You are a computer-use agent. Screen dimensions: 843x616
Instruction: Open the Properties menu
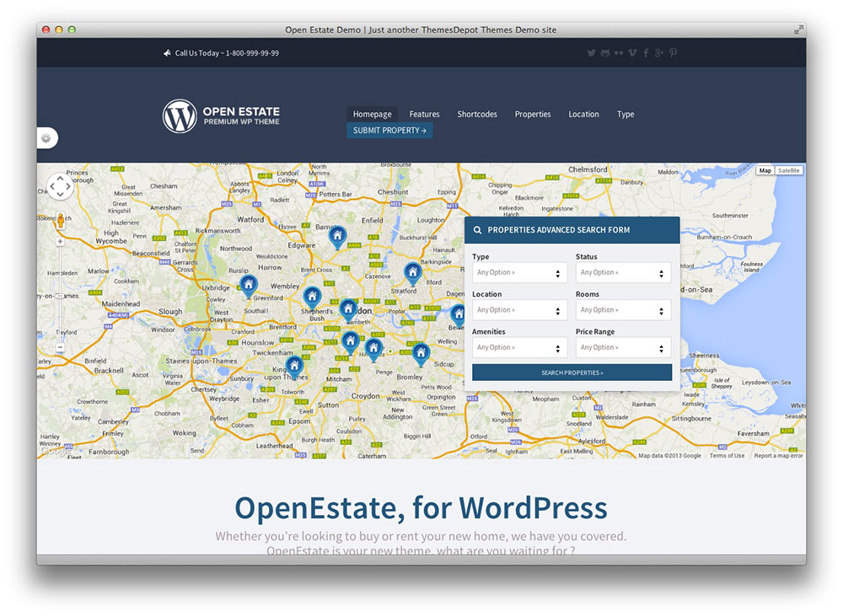point(533,114)
